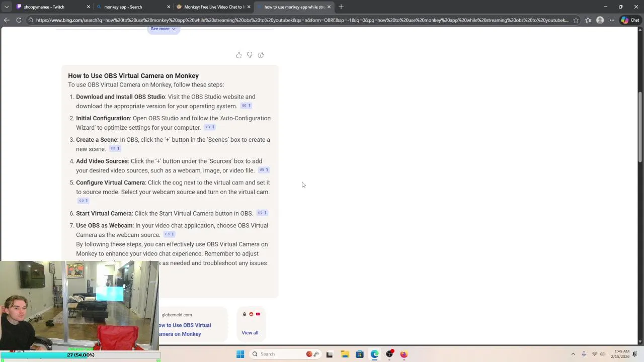Close the current 'how to use monkey app' tab
The width and height of the screenshot is (644, 362).
pos(329,7)
